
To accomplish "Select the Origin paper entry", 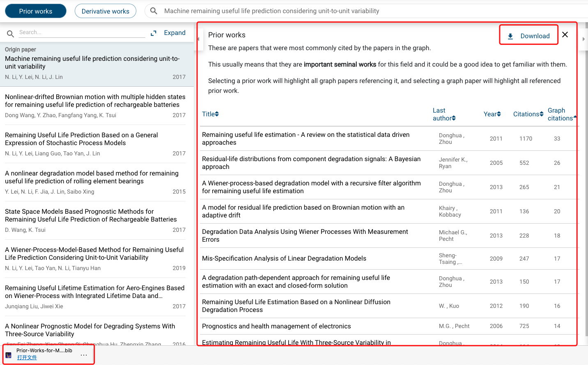I will tap(97, 64).
